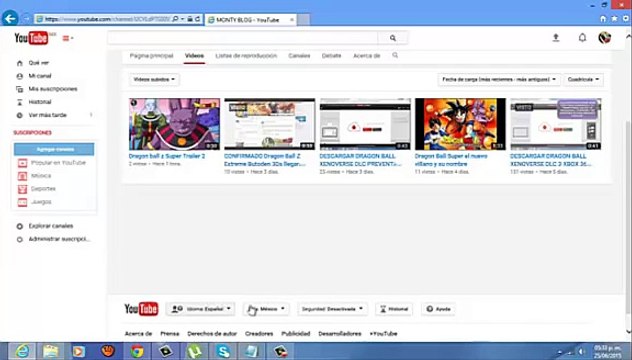Open Dragon ball z Super Trailer 2 thumbnail

pyautogui.click(x=174, y=124)
